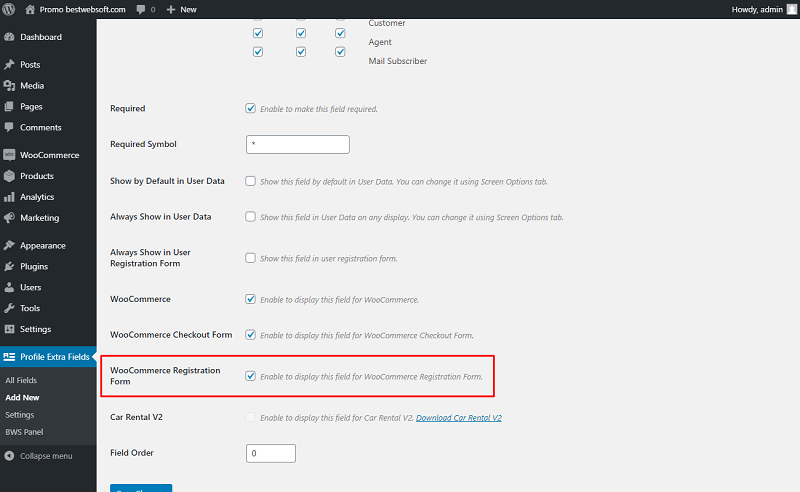Click the Collapse menu arrow icon

tap(9, 456)
